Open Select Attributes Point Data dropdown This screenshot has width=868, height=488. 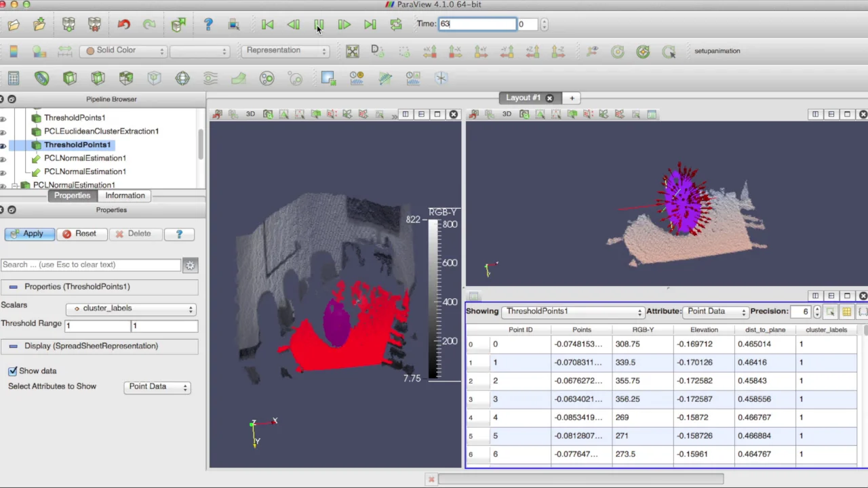click(157, 387)
